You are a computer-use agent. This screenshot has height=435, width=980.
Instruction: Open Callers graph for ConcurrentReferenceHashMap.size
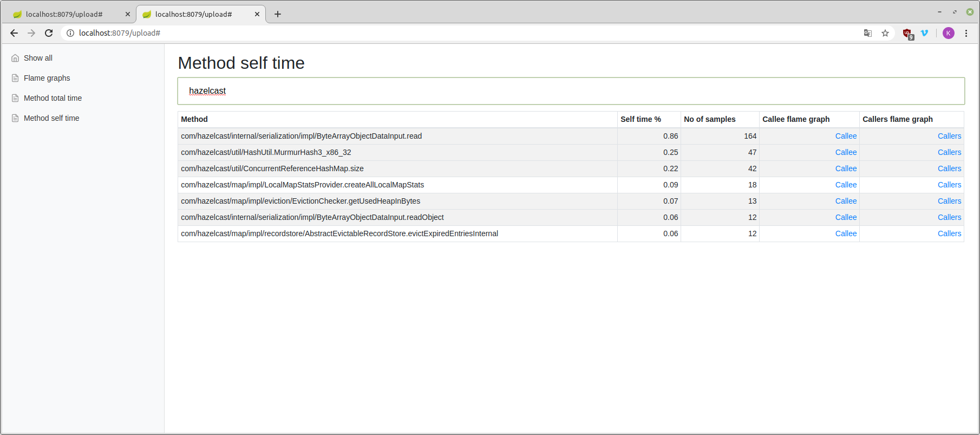click(x=949, y=168)
